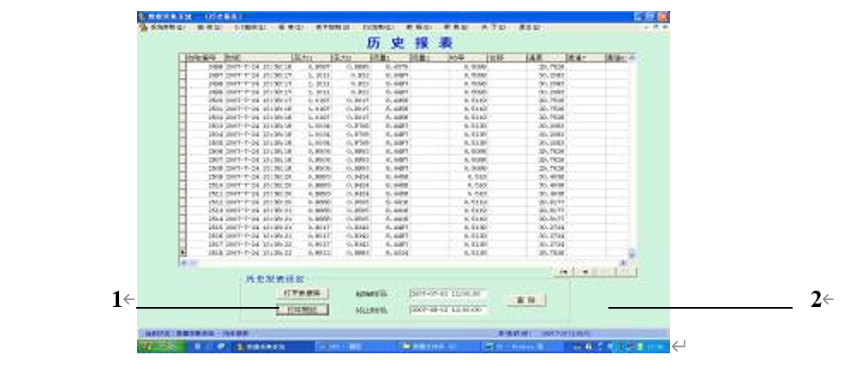Focus the 终止时间 end time field
The image size is (868, 373).
pyautogui.click(x=447, y=309)
